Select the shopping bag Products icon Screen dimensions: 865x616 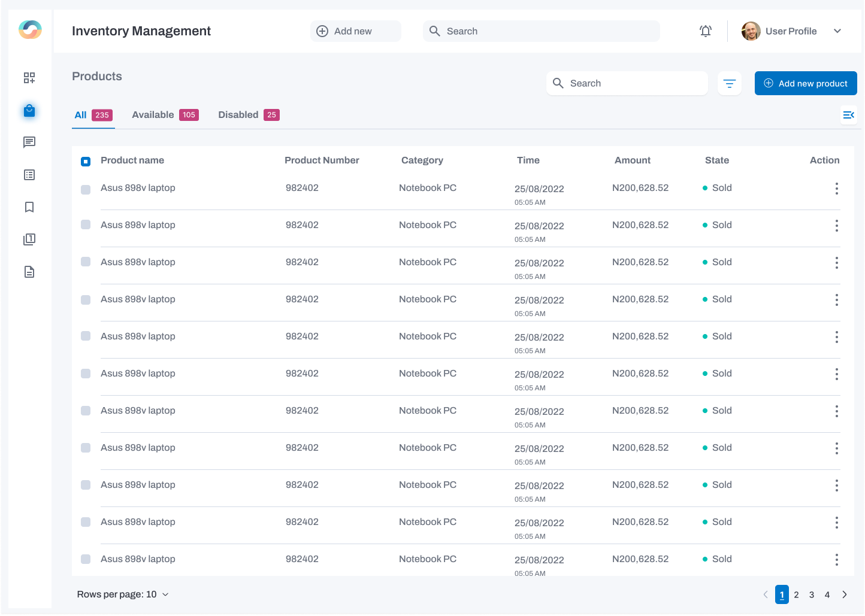(29, 110)
